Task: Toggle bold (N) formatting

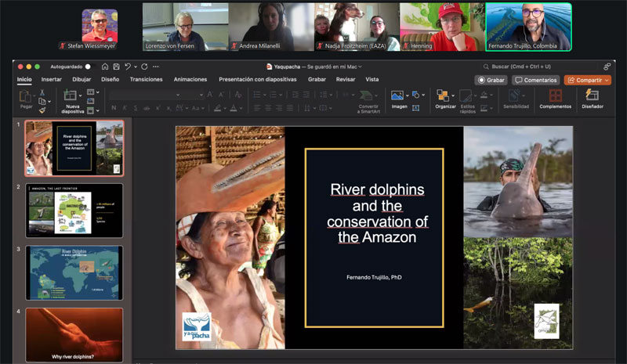Action: point(114,108)
